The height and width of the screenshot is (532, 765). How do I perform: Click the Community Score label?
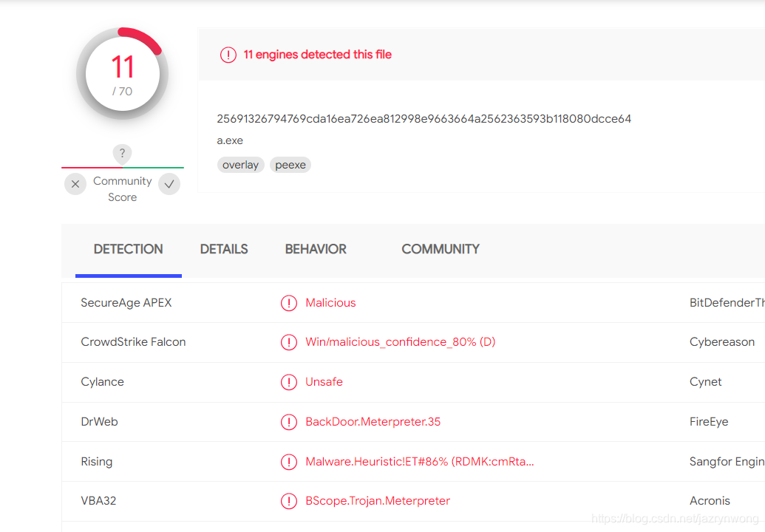[123, 189]
